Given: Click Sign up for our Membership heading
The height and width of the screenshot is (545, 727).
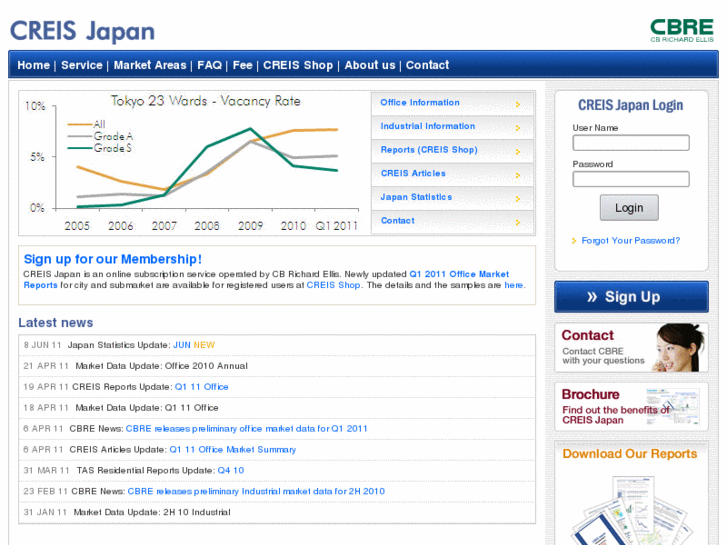Looking at the screenshot, I should 113,259.
